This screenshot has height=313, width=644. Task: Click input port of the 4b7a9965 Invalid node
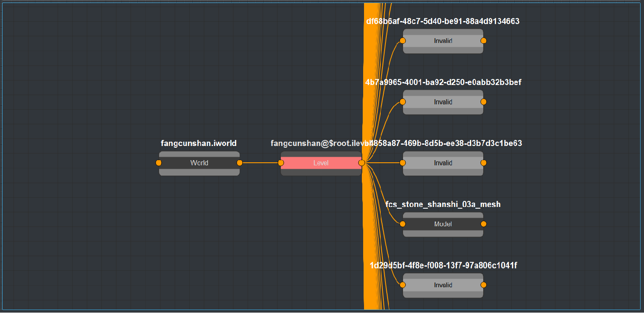[403, 102]
